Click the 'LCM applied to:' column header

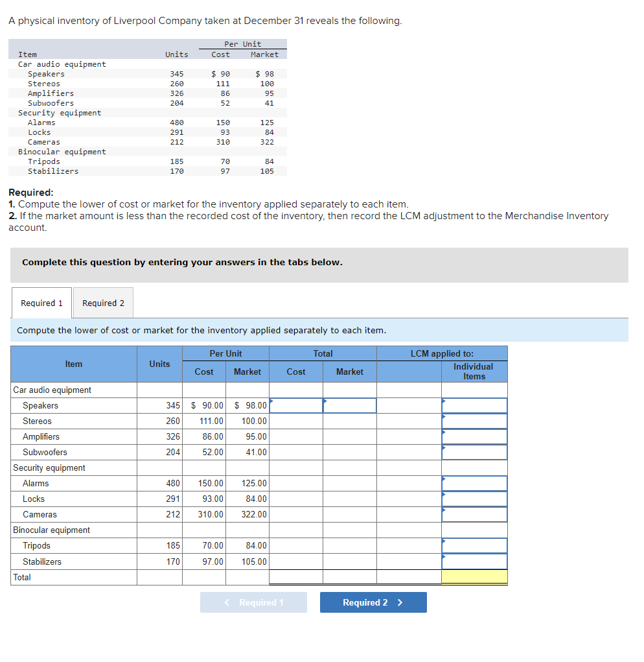pos(442,353)
